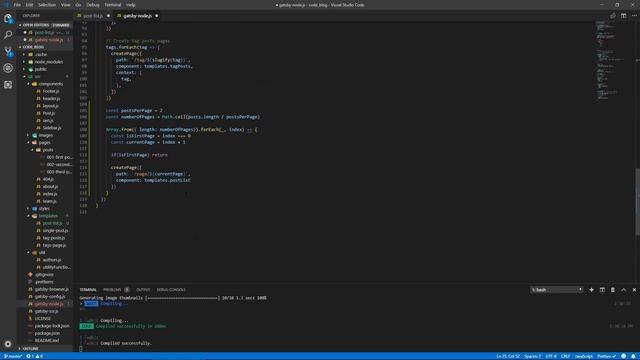Select the gatsby-node.js editor tab
Viewport: 640px width, 360px height.
click(x=137, y=16)
